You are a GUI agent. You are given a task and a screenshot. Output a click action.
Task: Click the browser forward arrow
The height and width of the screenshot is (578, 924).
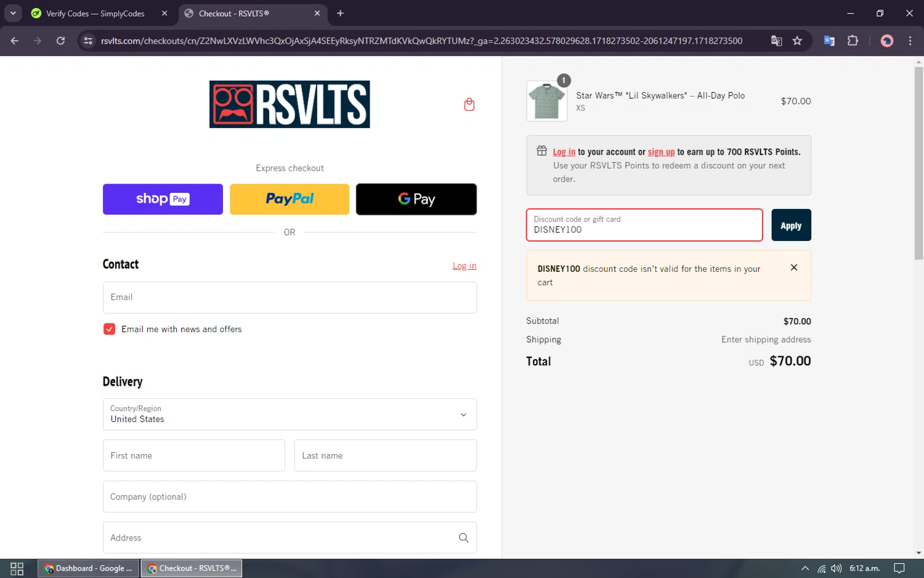click(x=38, y=41)
